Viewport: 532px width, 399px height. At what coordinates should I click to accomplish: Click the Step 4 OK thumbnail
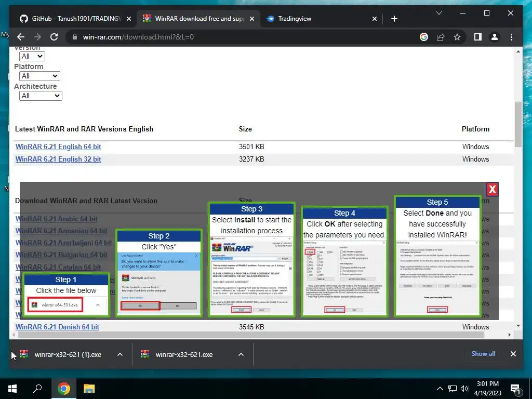click(x=344, y=262)
